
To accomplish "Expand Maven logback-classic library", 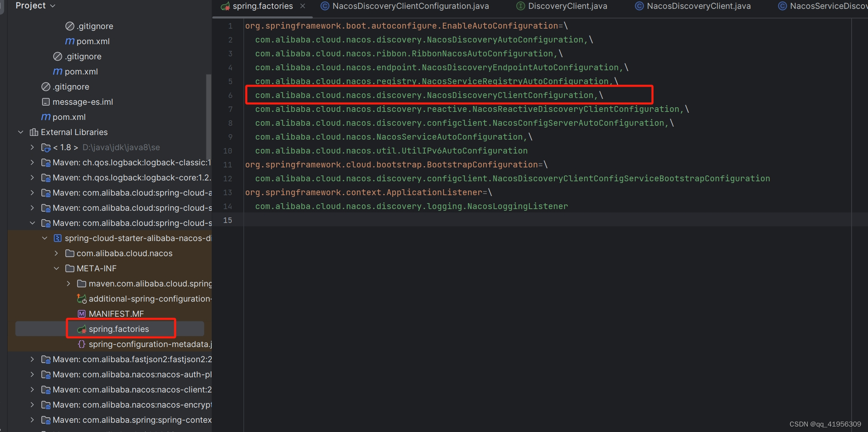I will click(x=32, y=162).
